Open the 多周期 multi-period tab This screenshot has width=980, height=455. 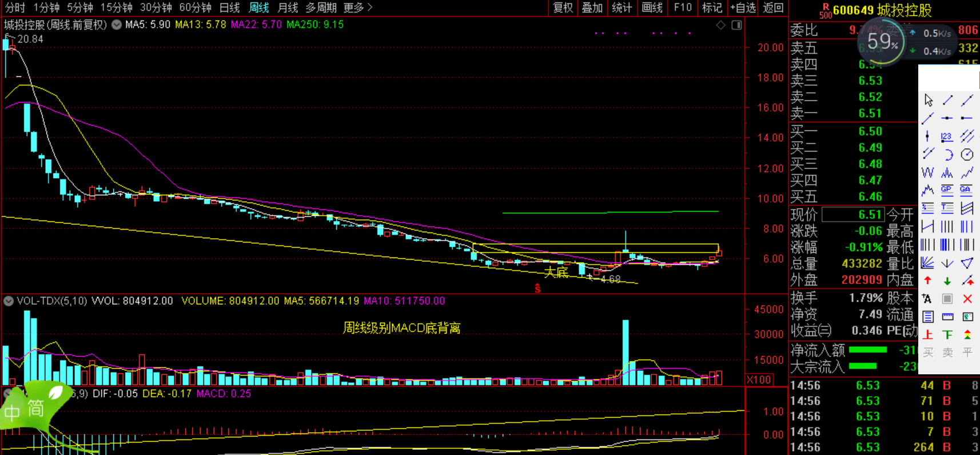pyautogui.click(x=321, y=7)
